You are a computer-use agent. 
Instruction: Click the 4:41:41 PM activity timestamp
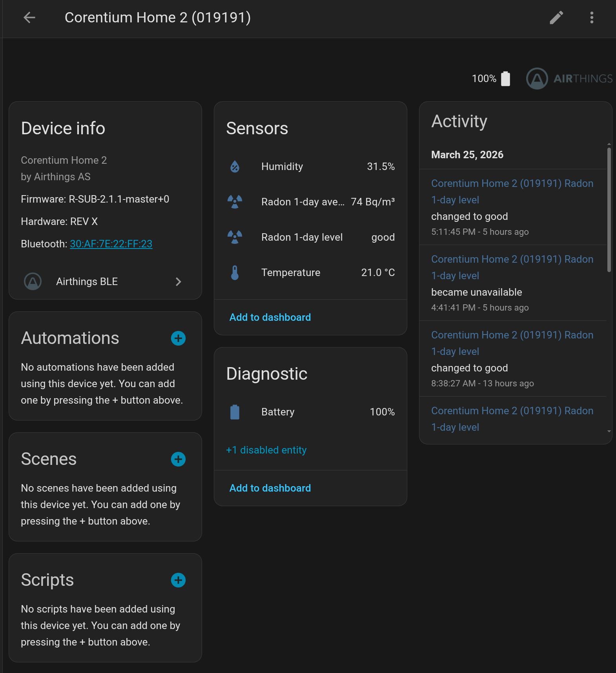pyautogui.click(x=480, y=307)
